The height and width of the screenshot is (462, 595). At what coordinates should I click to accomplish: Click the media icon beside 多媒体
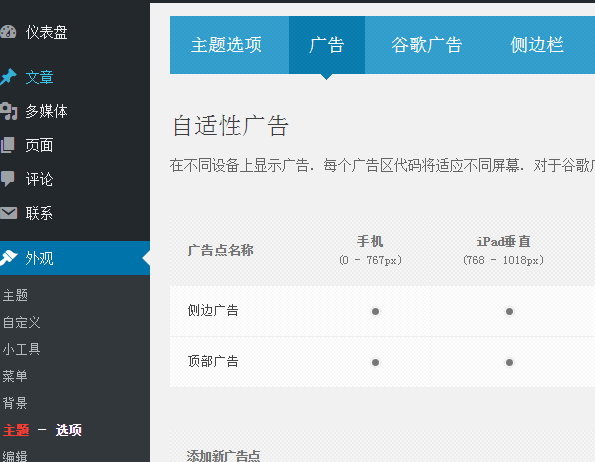[x=8, y=111]
